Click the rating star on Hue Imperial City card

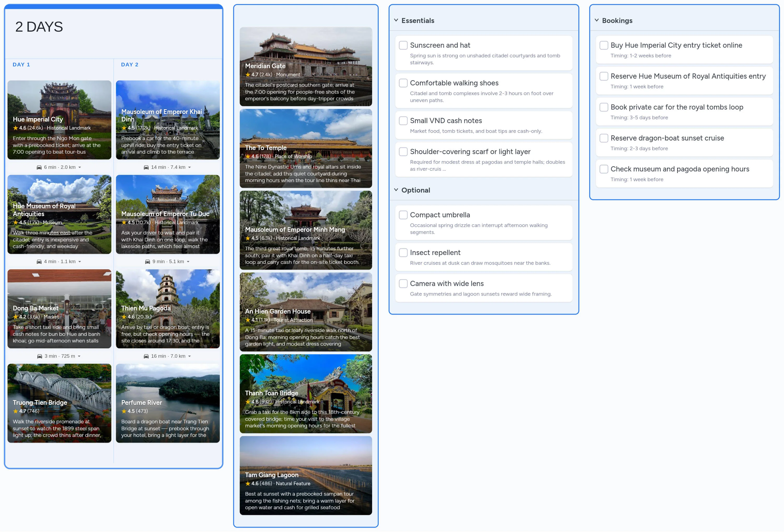pos(15,128)
